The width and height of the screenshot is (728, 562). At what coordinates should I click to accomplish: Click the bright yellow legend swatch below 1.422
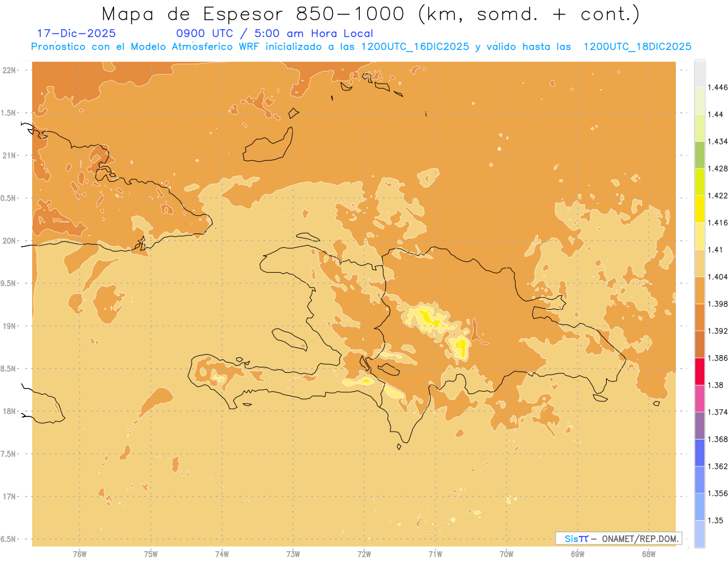(699, 209)
